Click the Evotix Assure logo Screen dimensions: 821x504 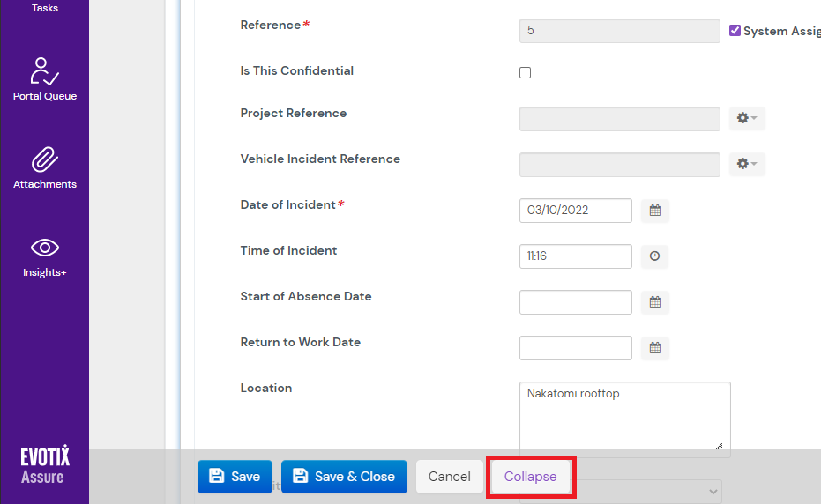(44, 465)
